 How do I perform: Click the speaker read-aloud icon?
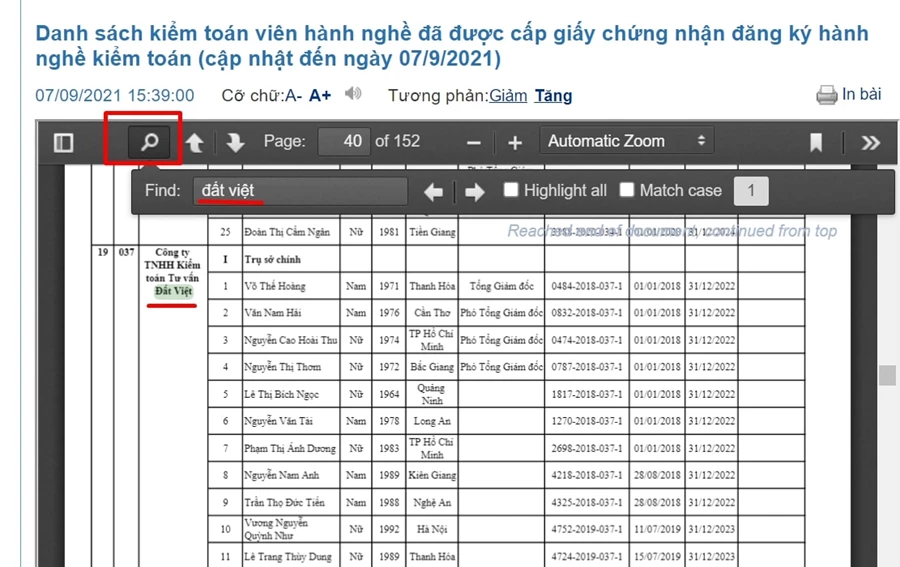(x=353, y=93)
